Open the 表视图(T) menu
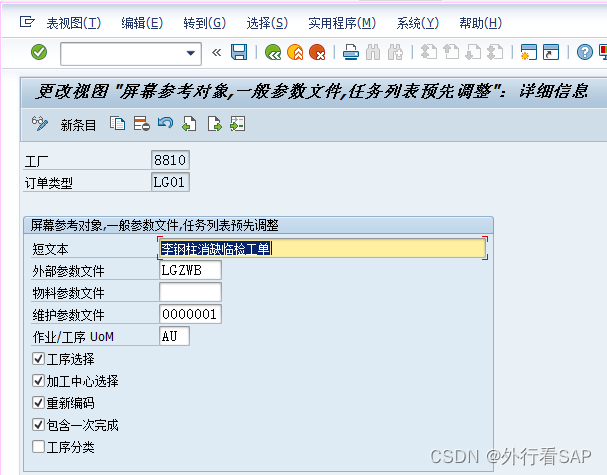The width and height of the screenshot is (607, 475). coord(74,23)
